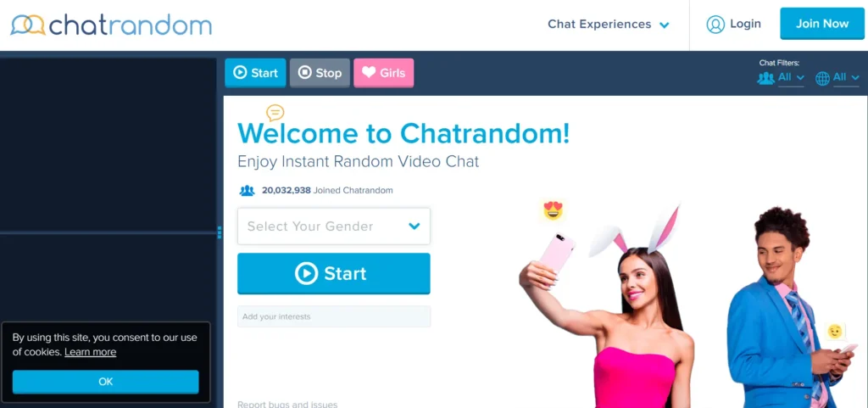Click the chatrandom logo speech bubbles
Screen dimensions: 868x408
click(x=28, y=25)
